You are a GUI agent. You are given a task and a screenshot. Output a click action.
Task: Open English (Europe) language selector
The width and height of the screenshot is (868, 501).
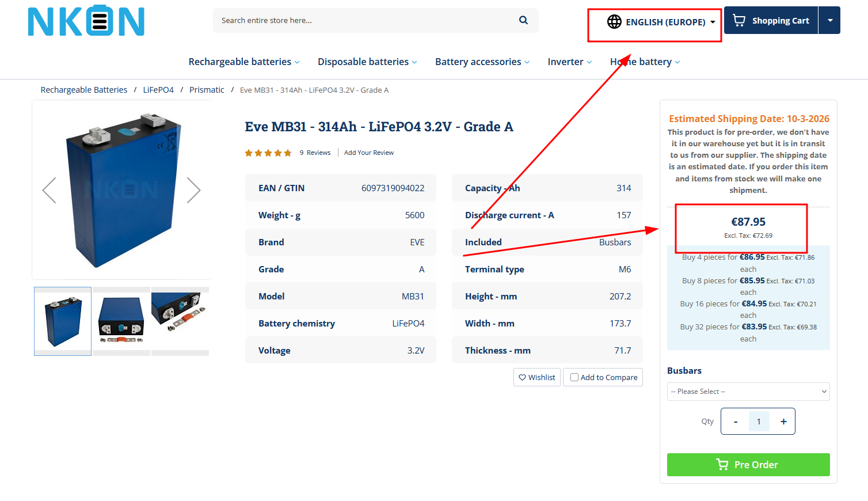click(665, 22)
